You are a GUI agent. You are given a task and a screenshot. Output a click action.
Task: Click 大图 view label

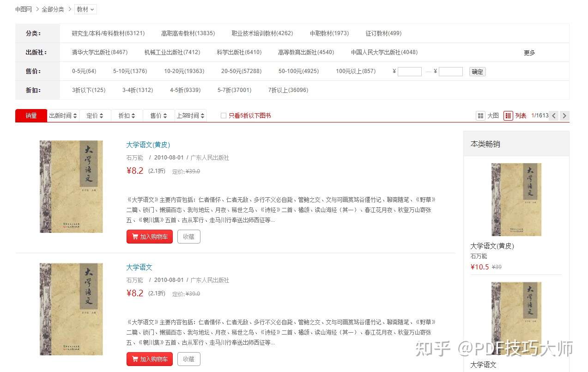493,116
